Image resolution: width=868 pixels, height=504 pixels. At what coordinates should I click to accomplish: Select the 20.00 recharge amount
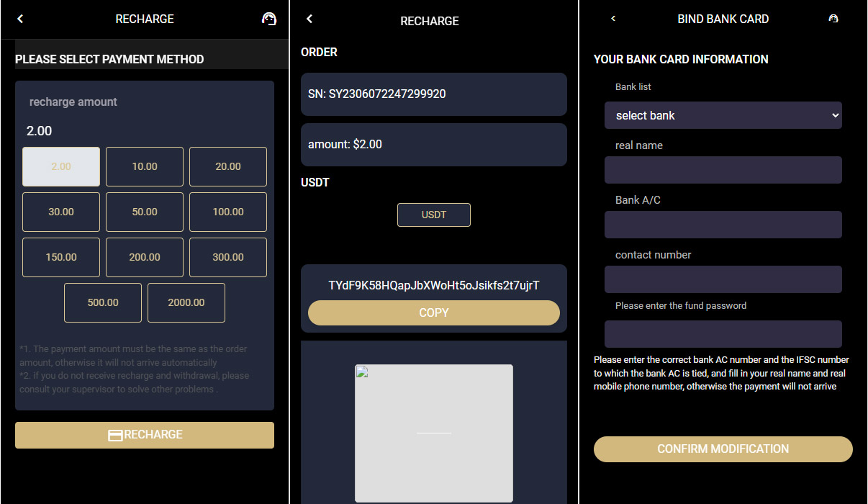click(228, 166)
